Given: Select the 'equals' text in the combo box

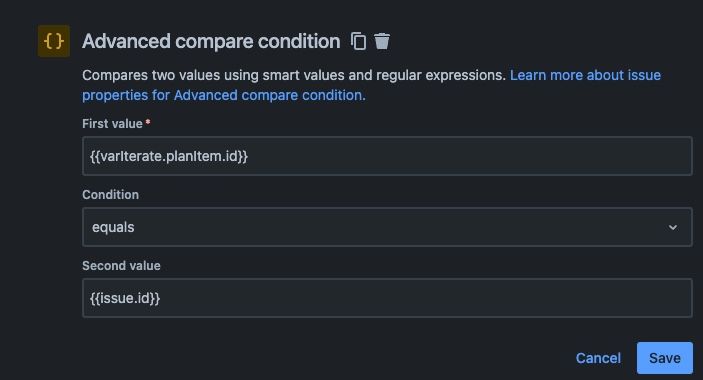Looking at the screenshot, I should coord(113,227).
